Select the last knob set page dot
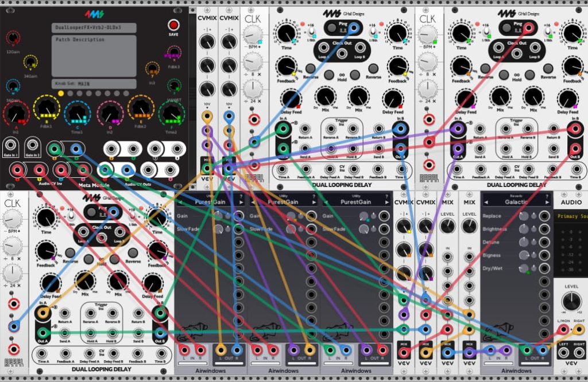588x382 pixels. pyautogui.click(x=126, y=93)
